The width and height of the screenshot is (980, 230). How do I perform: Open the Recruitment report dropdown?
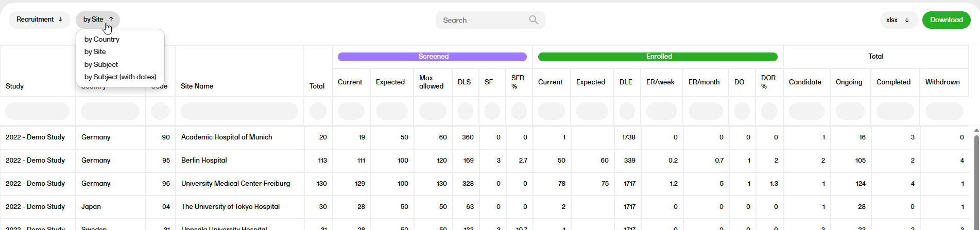coord(40,20)
